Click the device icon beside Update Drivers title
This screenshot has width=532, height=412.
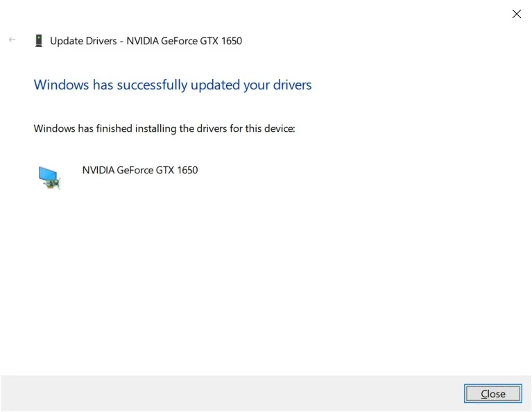(39, 41)
